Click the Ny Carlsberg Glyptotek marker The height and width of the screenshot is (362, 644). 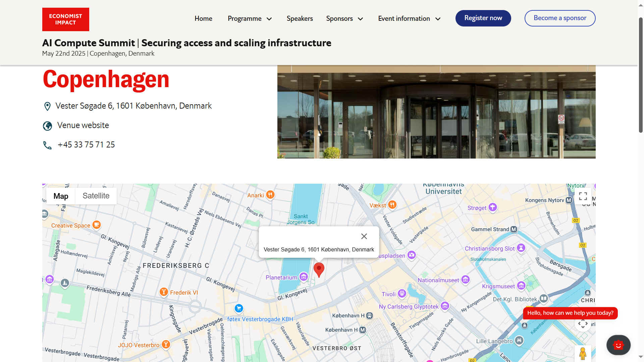click(x=445, y=306)
